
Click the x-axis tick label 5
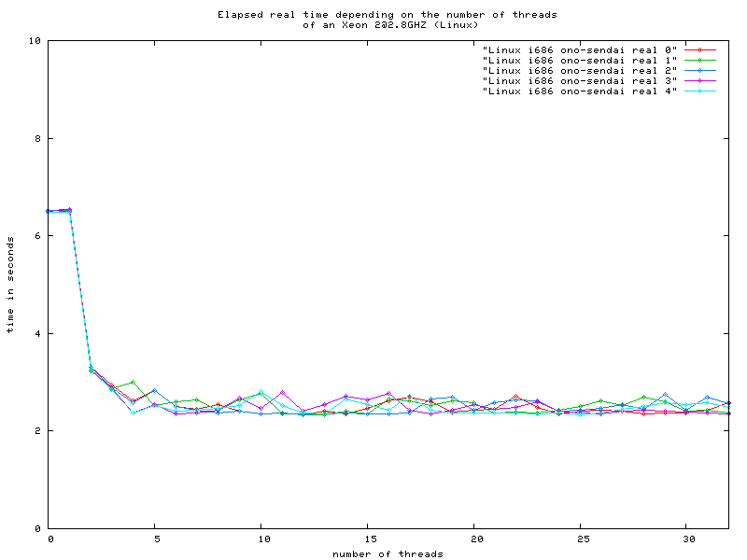[156, 539]
